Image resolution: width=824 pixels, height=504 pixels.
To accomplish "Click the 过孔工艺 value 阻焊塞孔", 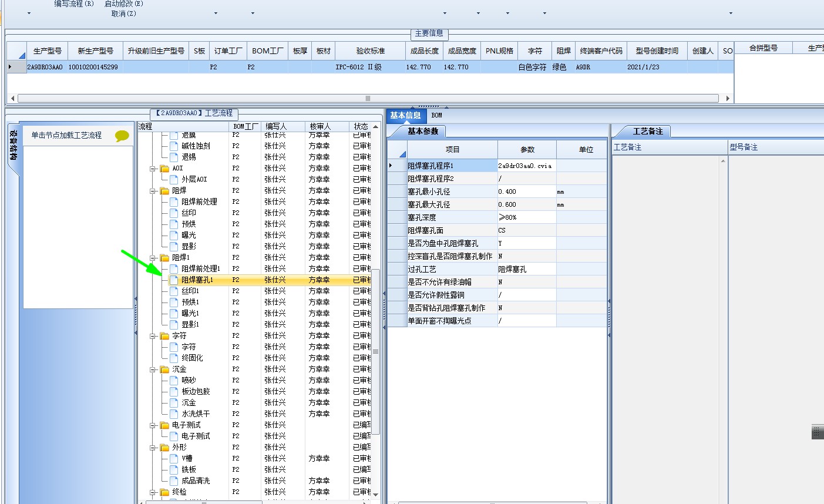I will [x=526, y=269].
